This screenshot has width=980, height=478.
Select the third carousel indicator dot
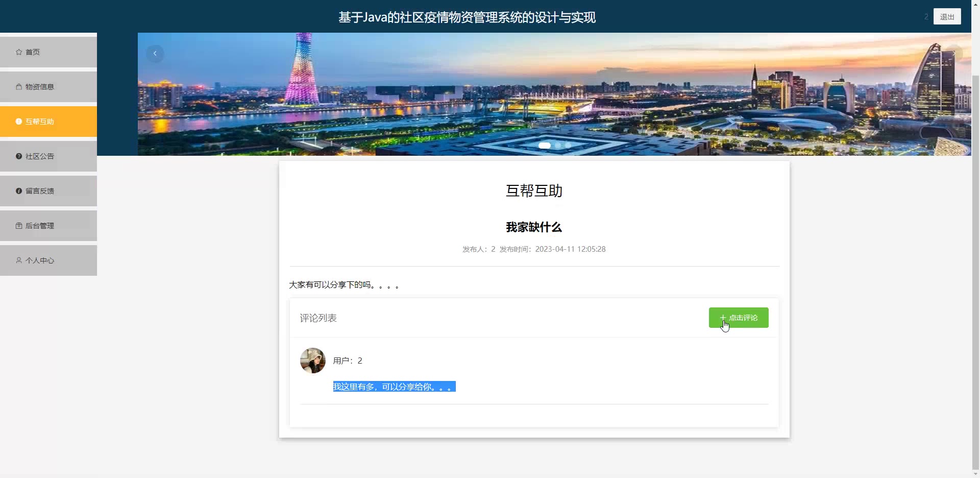(568, 146)
